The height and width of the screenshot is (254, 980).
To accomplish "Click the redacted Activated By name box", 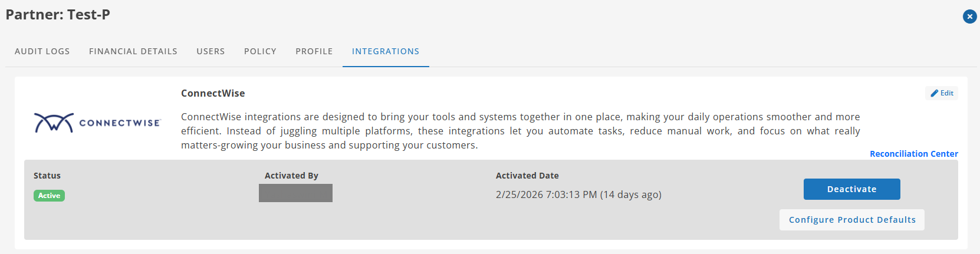I will pos(295,193).
